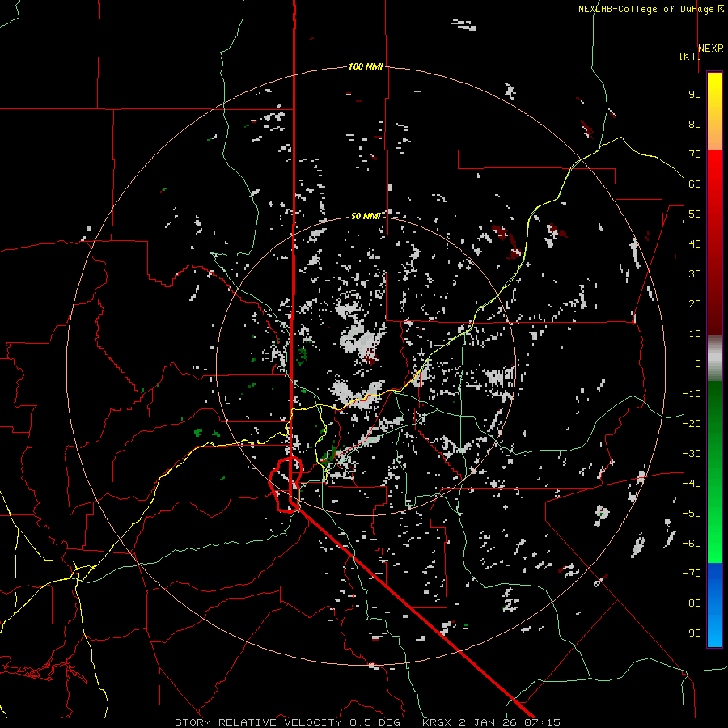Click the 70 value on the velocity scale
Viewport: 728px width, 728px height.
click(x=695, y=154)
